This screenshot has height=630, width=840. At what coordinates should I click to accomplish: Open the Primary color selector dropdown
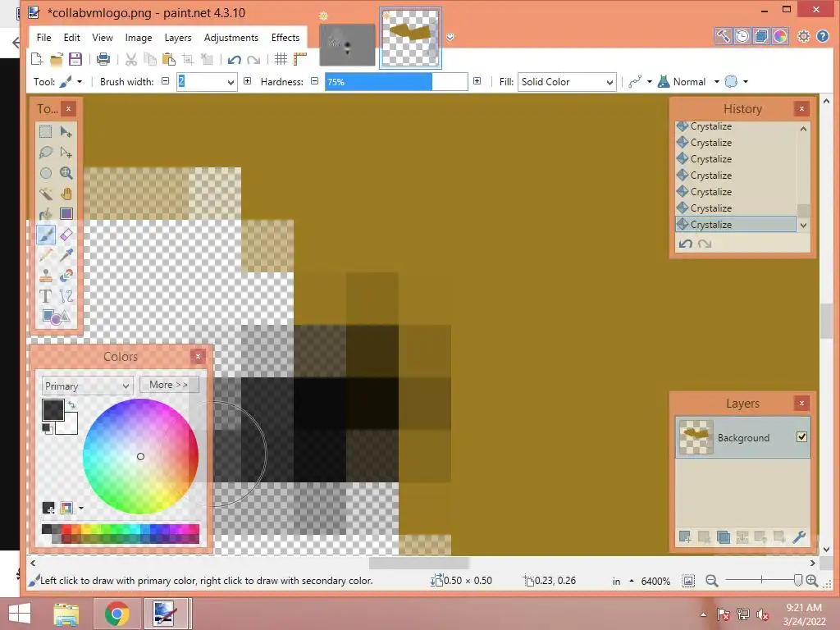[87, 386]
